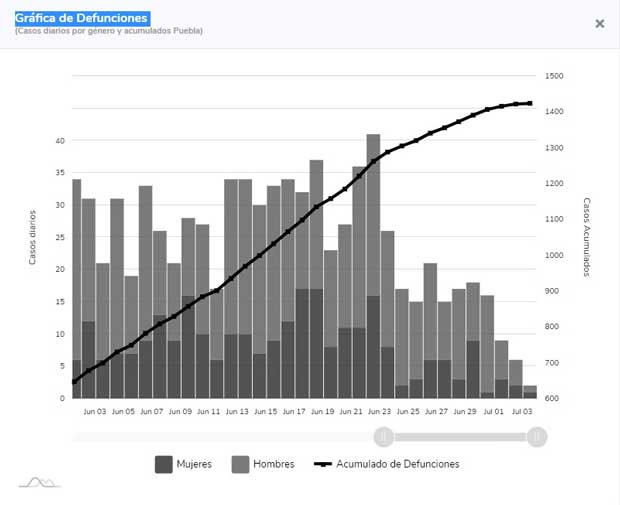The height and width of the screenshot is (505, 620).
Task: Click the Casos diarios axis title
Action: pos(32,237)
